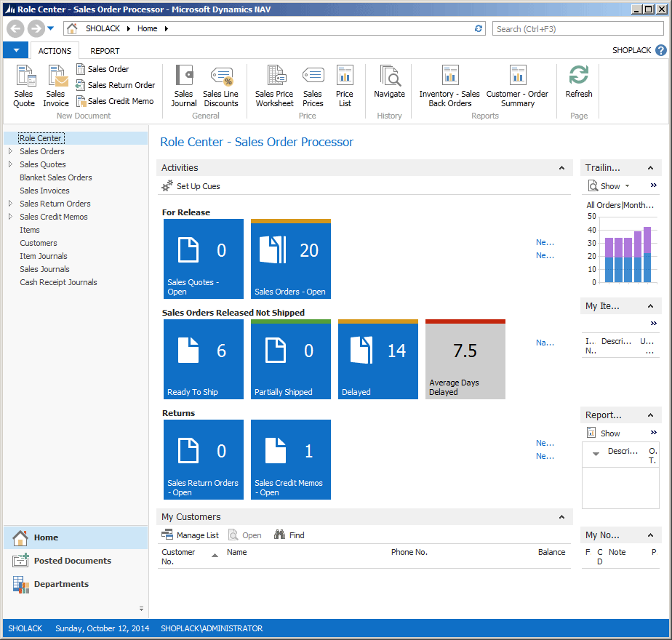Click the Sales Return Order ribbon button
672x640 pixels.
116,85
